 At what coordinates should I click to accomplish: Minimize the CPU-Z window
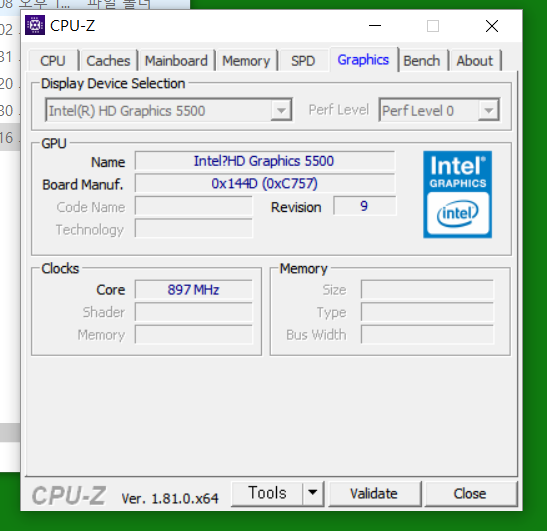[375, 26]
